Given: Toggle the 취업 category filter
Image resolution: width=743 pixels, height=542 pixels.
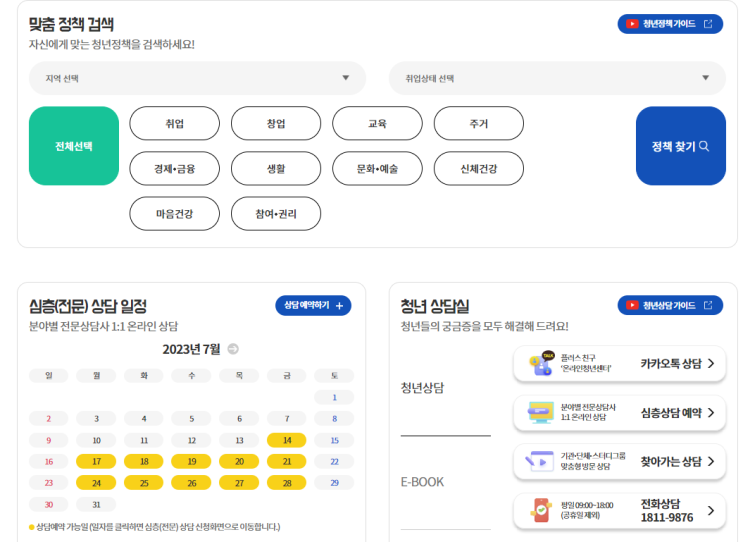Looking at the screenshot, I should [175, 124].
